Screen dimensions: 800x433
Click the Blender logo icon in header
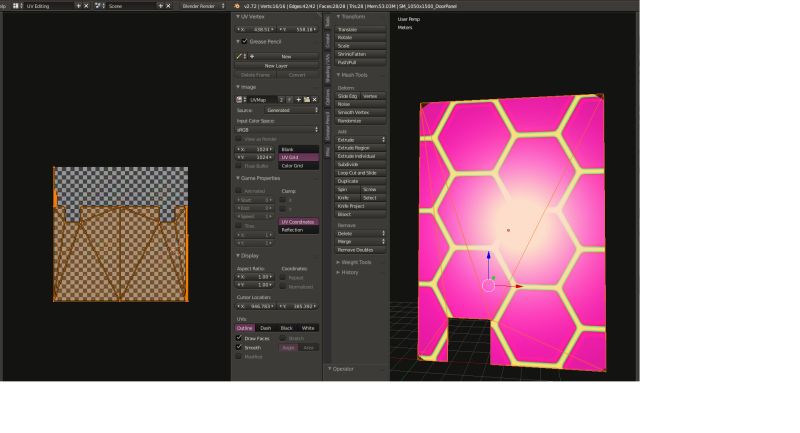[x=236, y=6]
